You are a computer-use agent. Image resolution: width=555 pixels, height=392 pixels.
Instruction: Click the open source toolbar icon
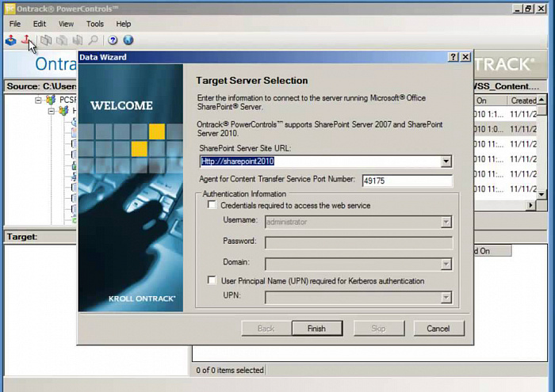(10, 40)
